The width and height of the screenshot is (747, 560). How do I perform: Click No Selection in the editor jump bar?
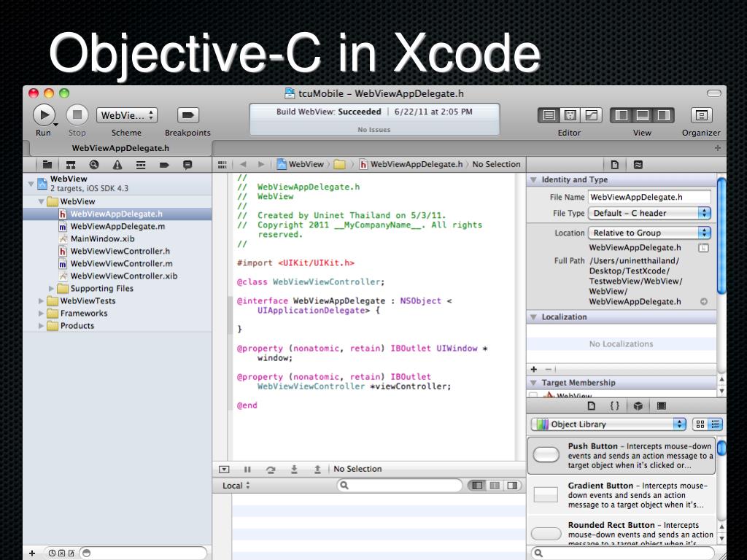pos(496,164)
